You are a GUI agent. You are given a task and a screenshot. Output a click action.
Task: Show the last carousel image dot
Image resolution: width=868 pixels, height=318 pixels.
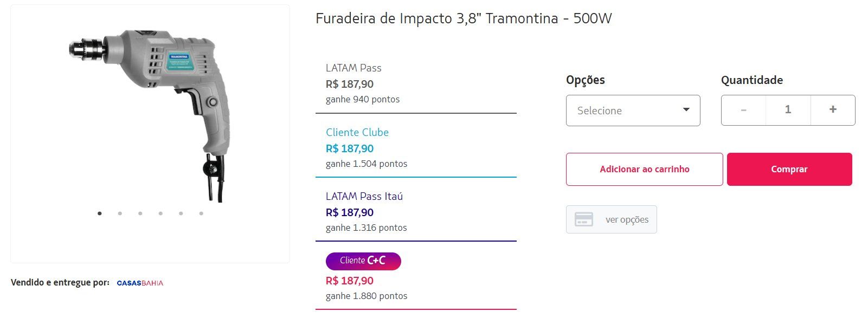pyautogui.click(x=201, y=213)
